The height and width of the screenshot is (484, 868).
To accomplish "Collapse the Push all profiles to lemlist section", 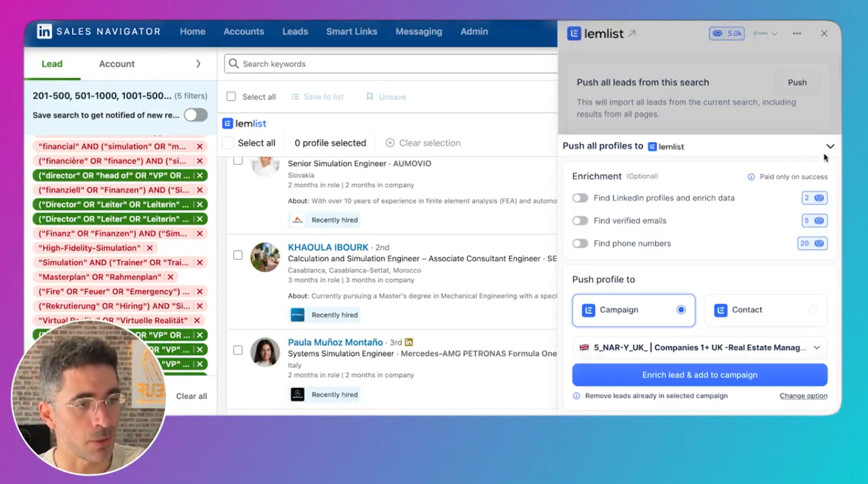I will 830,146.
